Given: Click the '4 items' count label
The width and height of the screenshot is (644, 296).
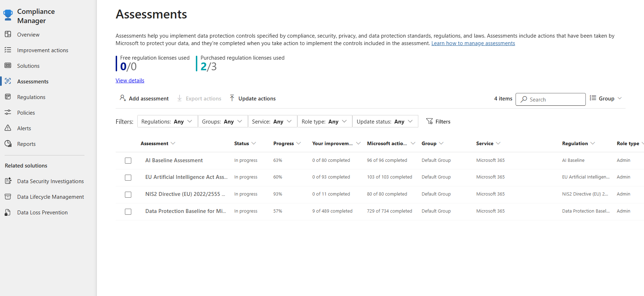Looking at the screenshot, I should (503, 99).
